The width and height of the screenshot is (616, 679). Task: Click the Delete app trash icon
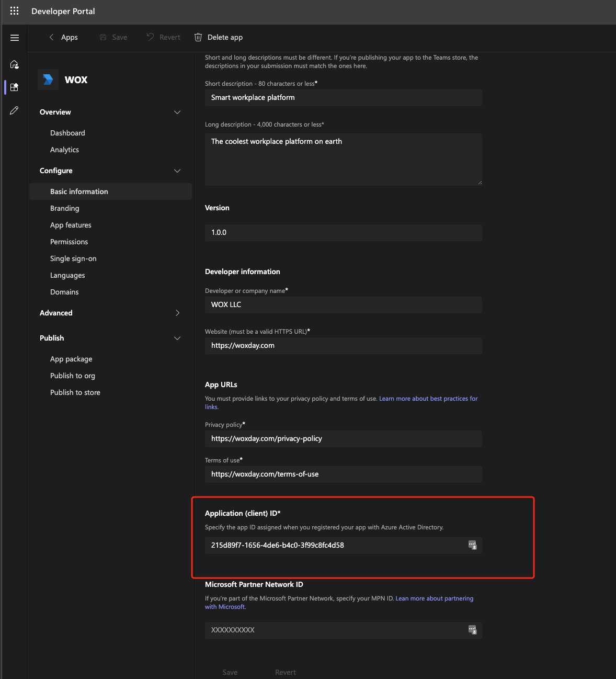point(198,37)
